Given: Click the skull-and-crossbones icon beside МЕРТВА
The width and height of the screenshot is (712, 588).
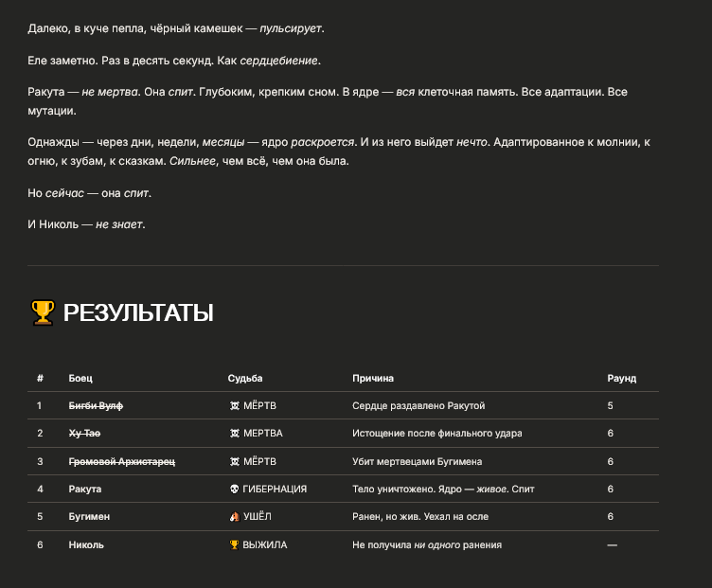Looking at the screenshot, I should tap(234, 434).
